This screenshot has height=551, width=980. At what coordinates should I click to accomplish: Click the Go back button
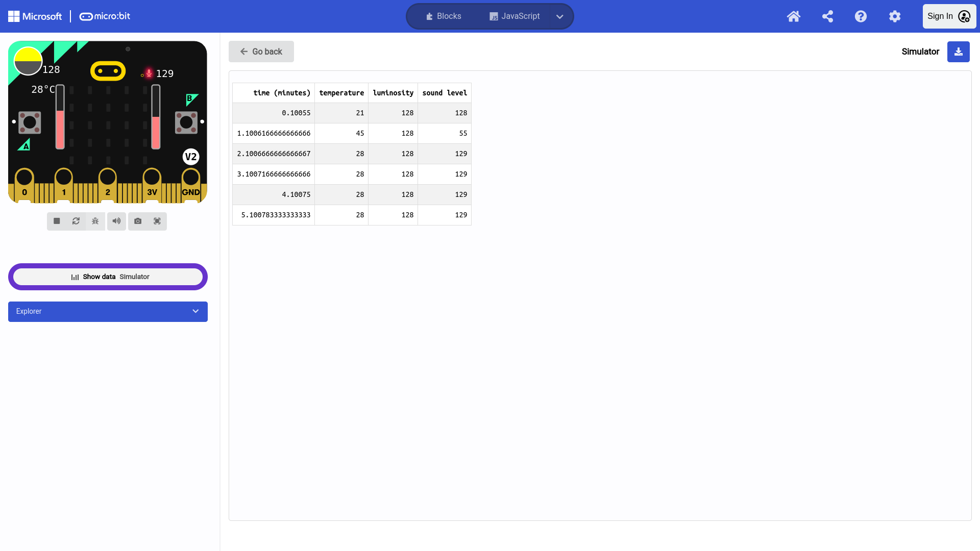tap(261, 52)
